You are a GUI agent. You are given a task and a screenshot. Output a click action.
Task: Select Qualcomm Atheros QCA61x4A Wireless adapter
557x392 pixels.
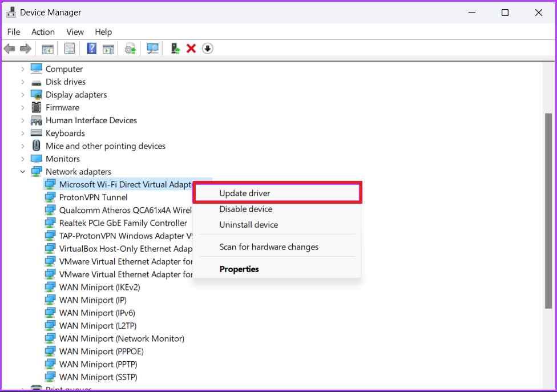(x=126, y=210)
